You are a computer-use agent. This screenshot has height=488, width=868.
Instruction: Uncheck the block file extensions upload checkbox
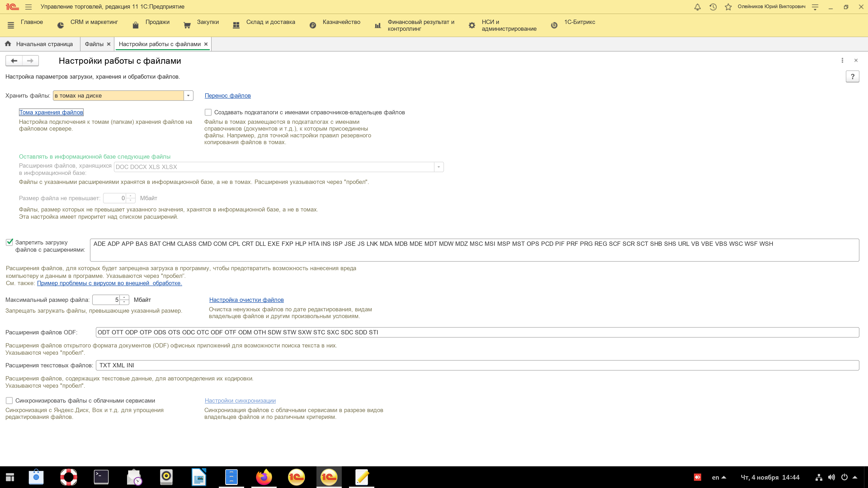point(9,242)
